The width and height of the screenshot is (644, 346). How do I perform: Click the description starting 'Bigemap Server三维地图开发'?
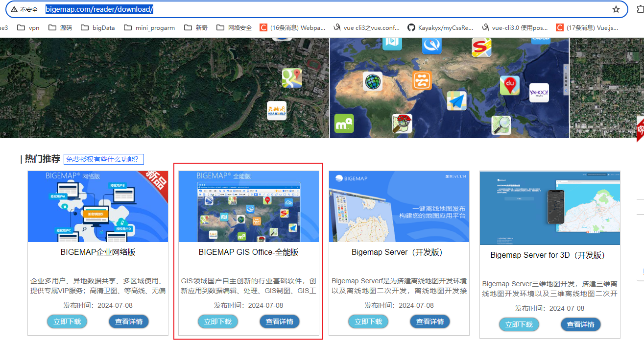point(550,289)
